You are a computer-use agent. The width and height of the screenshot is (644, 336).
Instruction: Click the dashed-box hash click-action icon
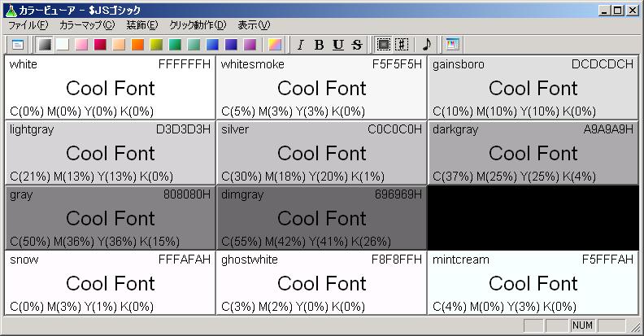point(402,45)
